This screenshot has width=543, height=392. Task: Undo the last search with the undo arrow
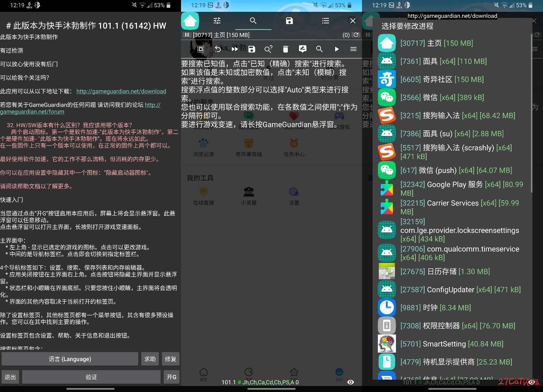(x=218, y=49)
